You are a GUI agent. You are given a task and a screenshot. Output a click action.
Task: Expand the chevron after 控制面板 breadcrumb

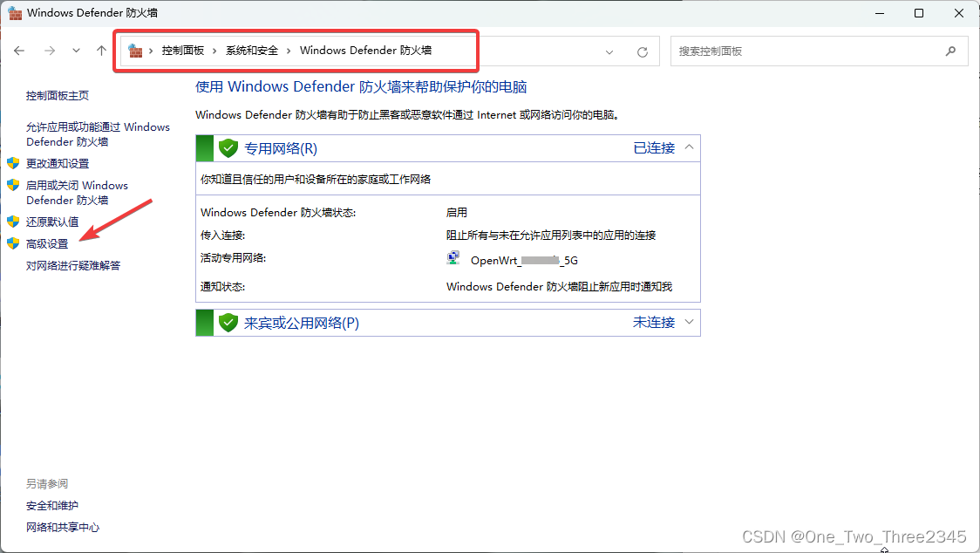point(214,51)
